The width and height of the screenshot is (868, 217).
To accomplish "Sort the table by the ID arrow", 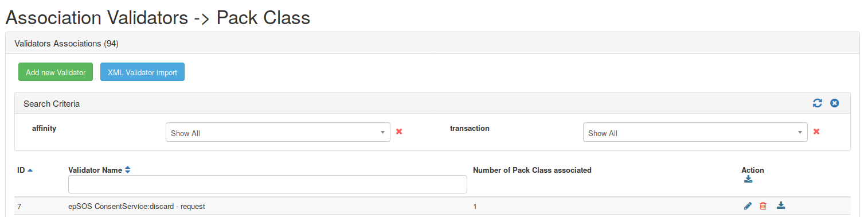I will click(x=30, y=170).
